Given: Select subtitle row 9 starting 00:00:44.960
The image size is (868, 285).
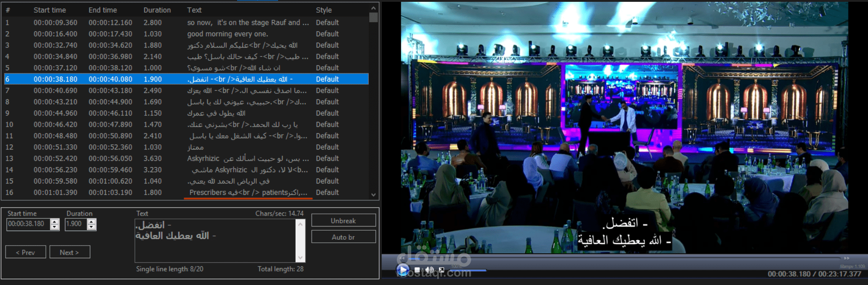Looking at the screenshot, I should click(x=186, y=113).
